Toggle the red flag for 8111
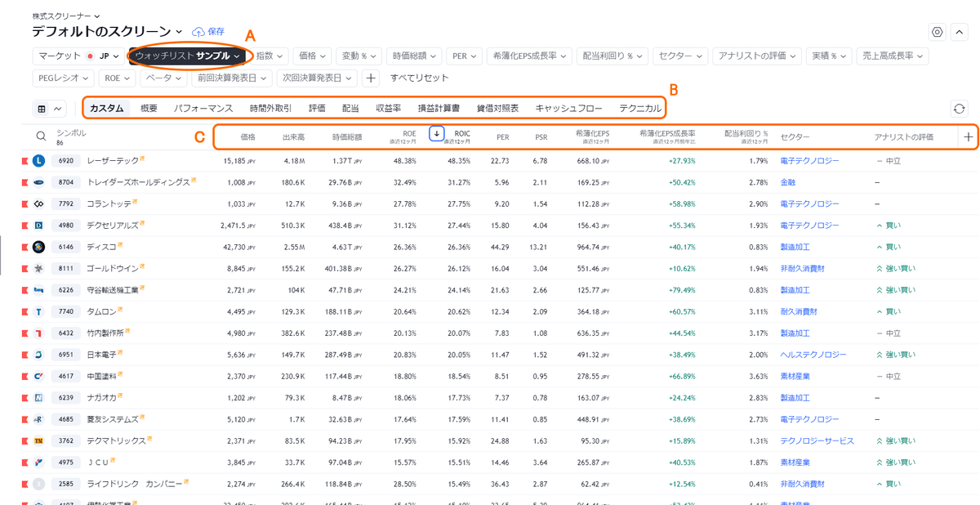The width and height of the screenshot is (980, 505). click(24, 268)
